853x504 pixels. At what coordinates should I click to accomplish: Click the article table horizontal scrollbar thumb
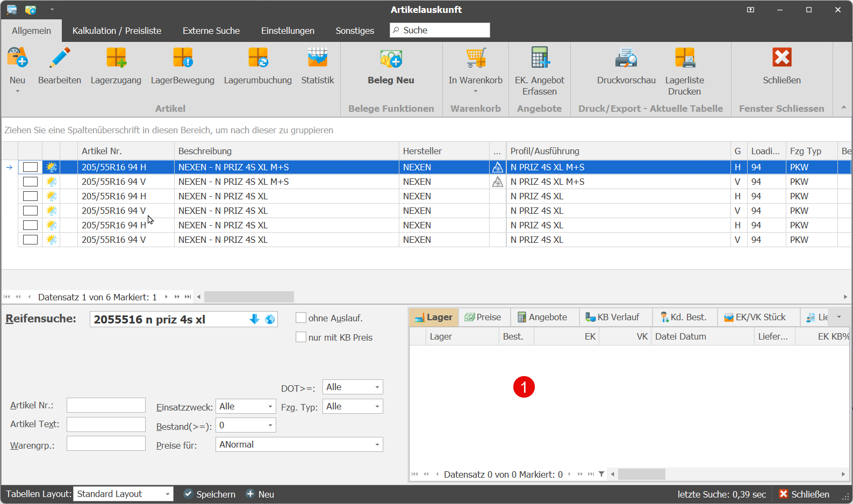click(x=249, y=297)
